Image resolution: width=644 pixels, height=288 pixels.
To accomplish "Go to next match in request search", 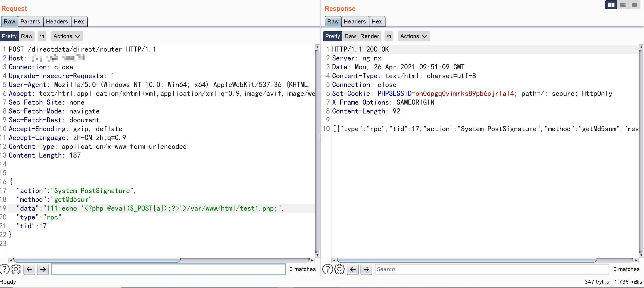I will coord(43,269).
